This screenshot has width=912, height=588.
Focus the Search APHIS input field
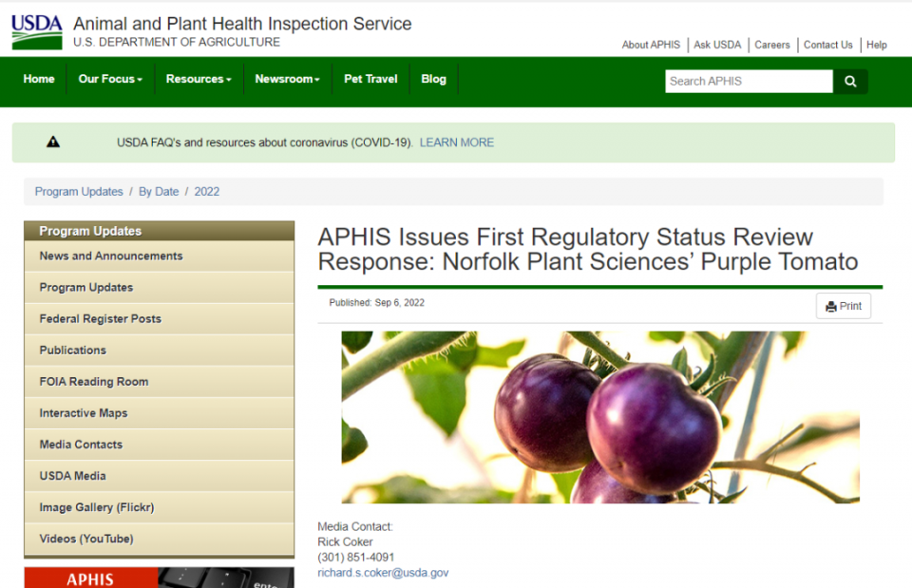748,82
